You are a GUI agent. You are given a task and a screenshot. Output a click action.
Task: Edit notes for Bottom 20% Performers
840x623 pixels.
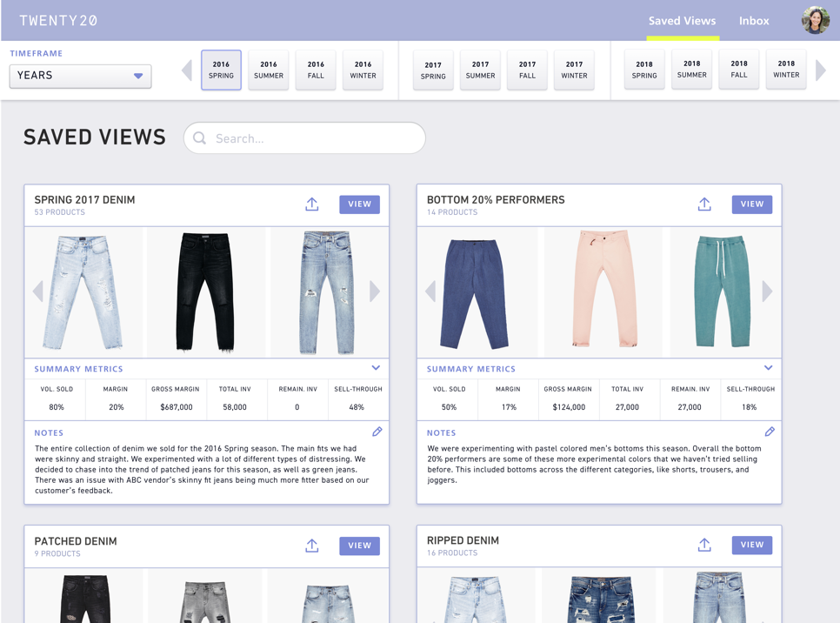coord(770,432)
